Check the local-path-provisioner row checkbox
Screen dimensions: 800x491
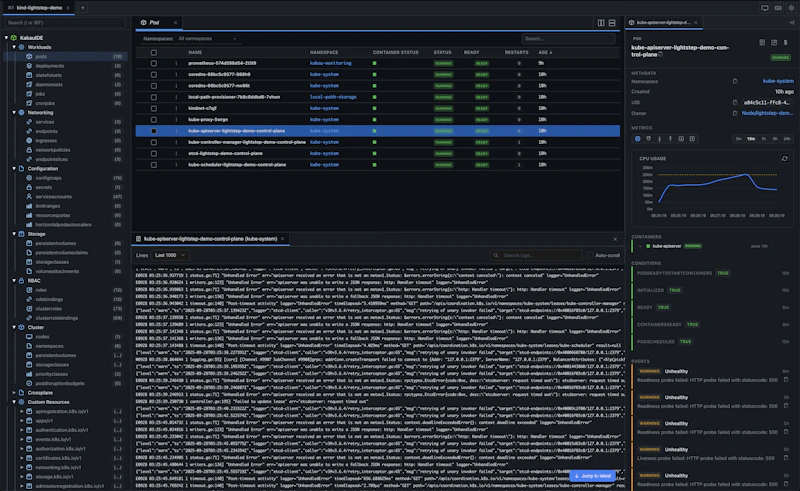pos(154,97)
